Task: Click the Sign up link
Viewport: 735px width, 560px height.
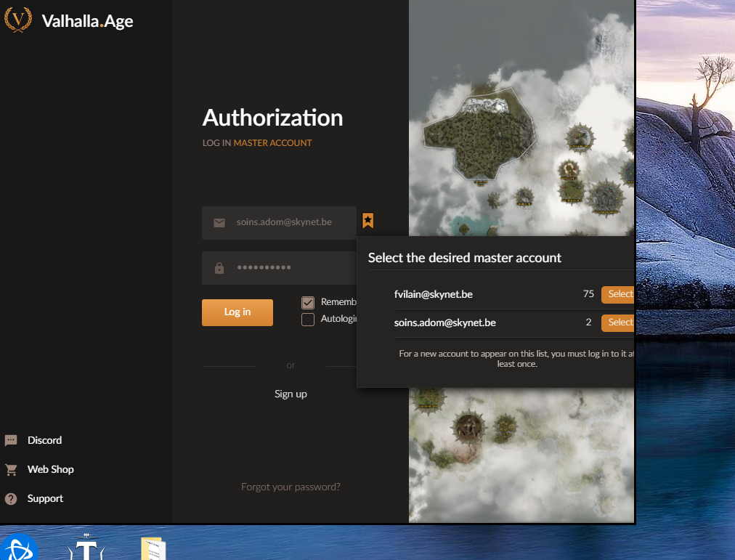Action: [291, 394]
